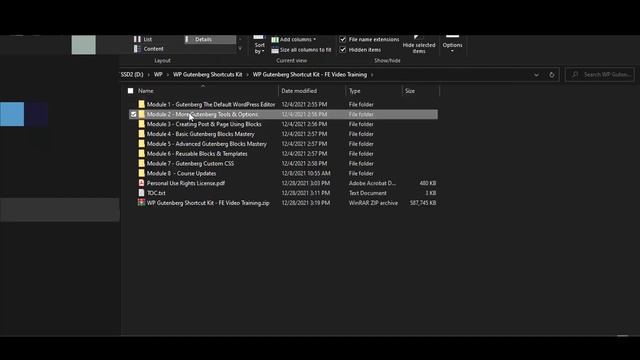Click the Module 3 folder icon

click(141, 124)
